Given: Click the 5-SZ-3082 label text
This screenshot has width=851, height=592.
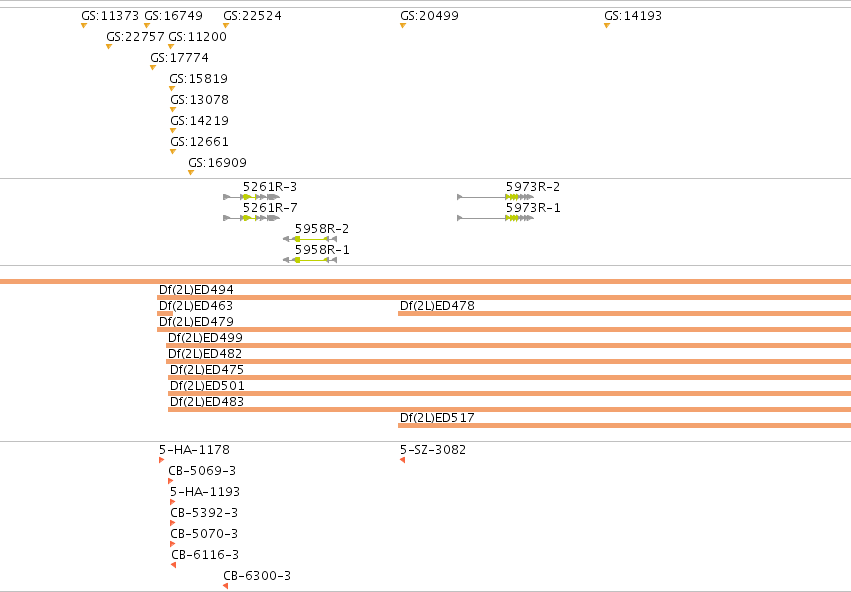Looking at the screenshot, I should [x=433, y=450].
